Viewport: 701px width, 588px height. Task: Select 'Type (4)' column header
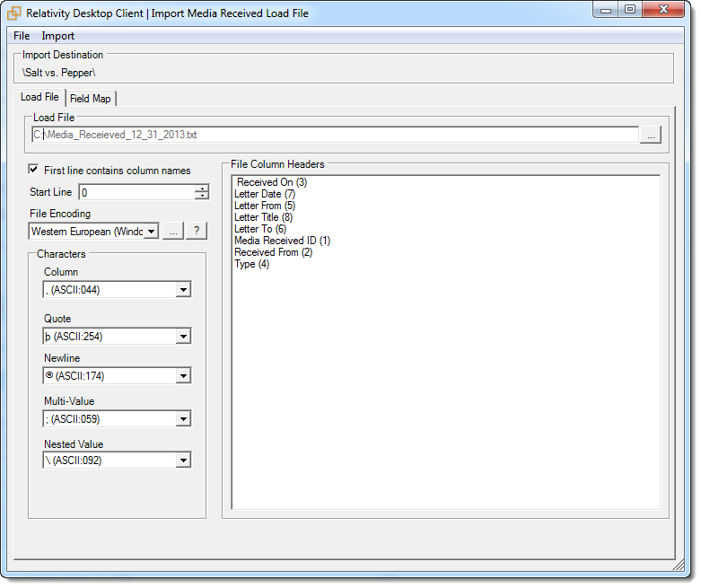[251, 264]
